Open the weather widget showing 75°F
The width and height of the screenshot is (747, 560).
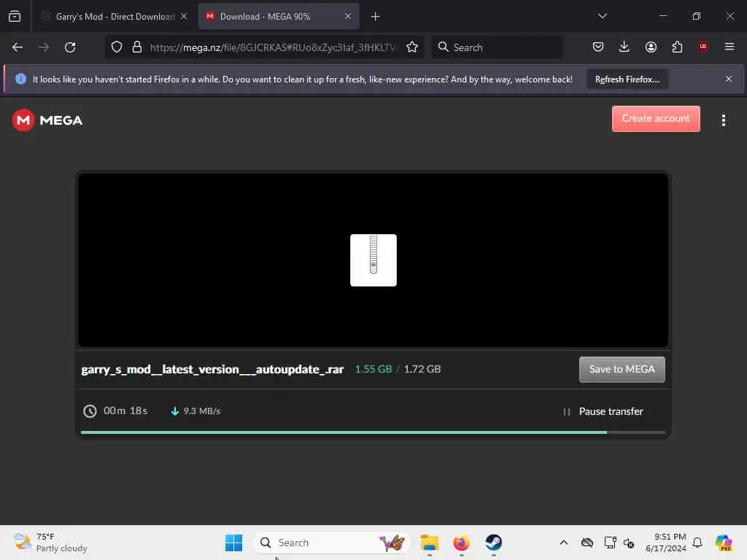click(x=50, y=542)
